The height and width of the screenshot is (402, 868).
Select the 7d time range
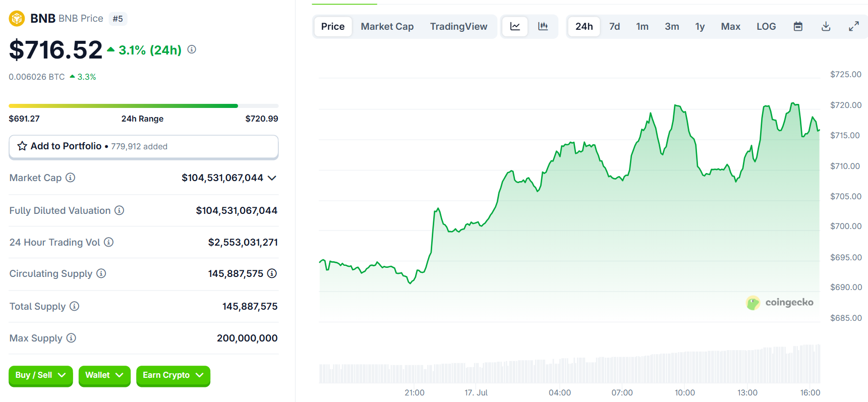click(614, 26)
